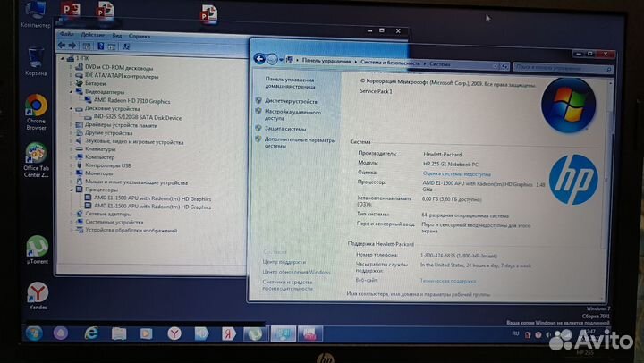Select the Мониторы tree item

pos(98,173)
